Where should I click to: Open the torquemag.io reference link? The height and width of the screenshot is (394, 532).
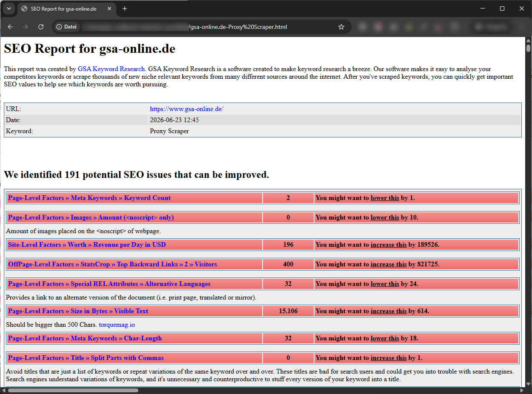pyautogui.click(x=117, y=325)
